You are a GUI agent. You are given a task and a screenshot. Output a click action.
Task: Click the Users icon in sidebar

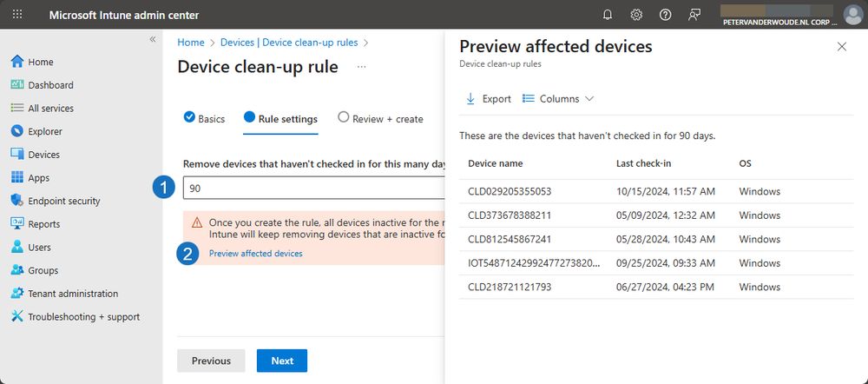tap(17, 247)
